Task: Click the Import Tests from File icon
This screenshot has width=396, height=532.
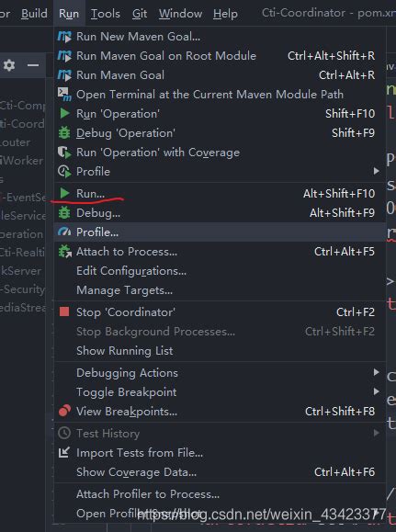Action: 64,452
